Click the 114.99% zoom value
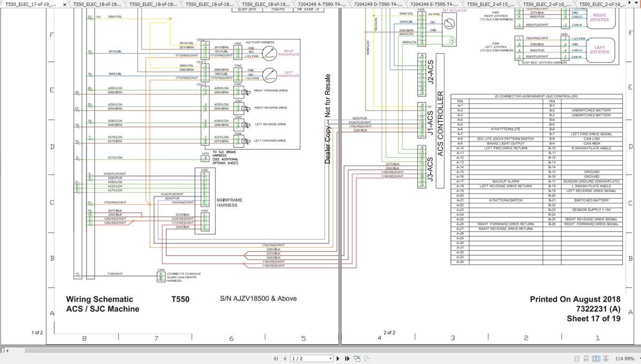This screenshot has width=641, height=364. [x=626, y=358]
